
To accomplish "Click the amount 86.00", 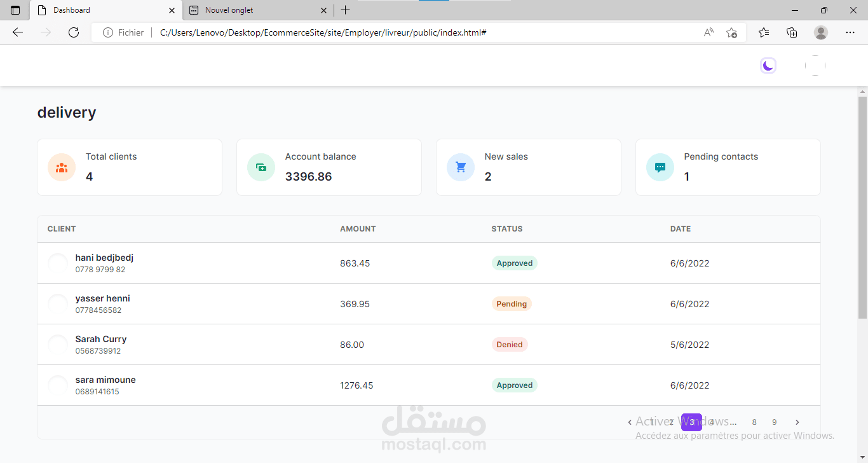I will point(352,345).
